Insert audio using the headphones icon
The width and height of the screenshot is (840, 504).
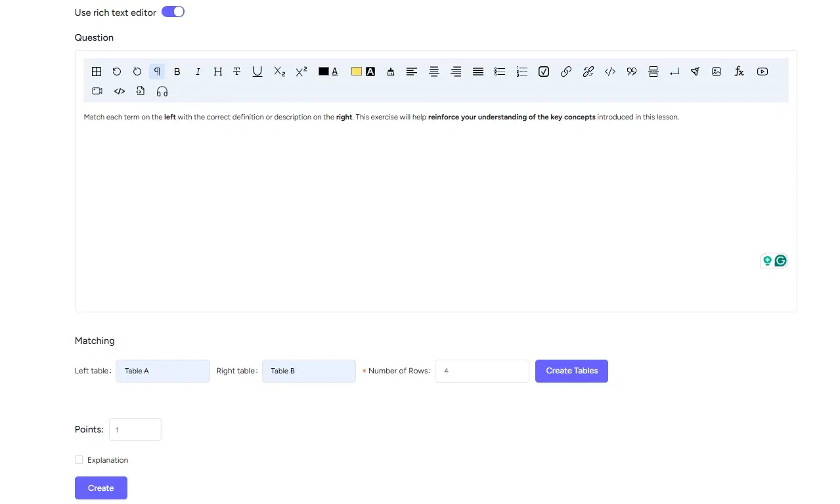162,91
